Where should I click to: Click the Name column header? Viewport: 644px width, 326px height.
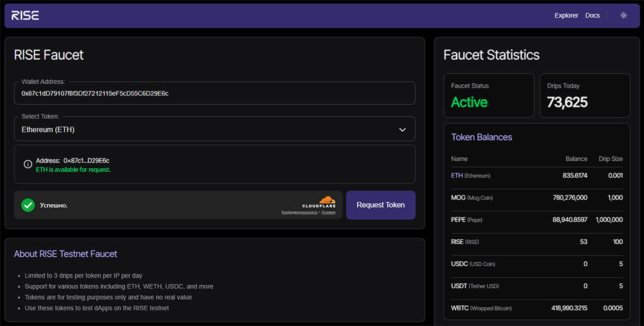459,159
